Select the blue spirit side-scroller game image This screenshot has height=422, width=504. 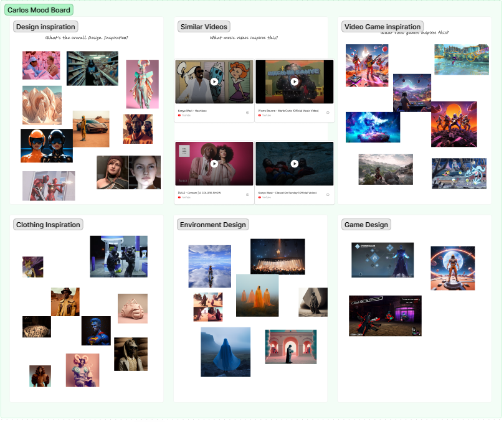coord(459,174)
